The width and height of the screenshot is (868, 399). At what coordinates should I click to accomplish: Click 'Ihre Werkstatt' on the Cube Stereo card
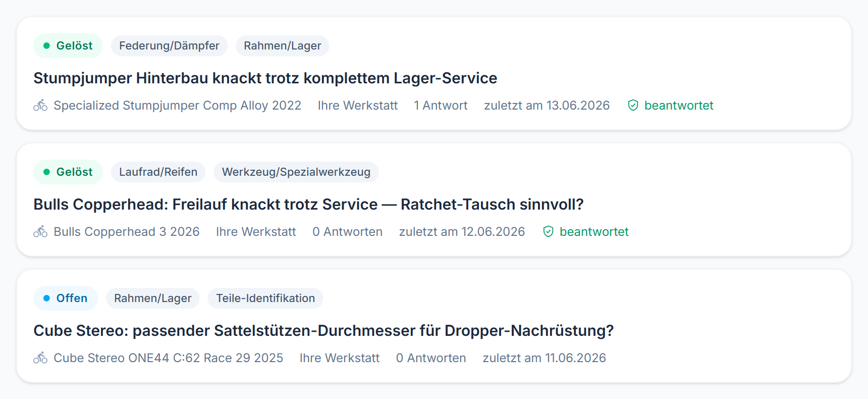[x=340, y=358]
